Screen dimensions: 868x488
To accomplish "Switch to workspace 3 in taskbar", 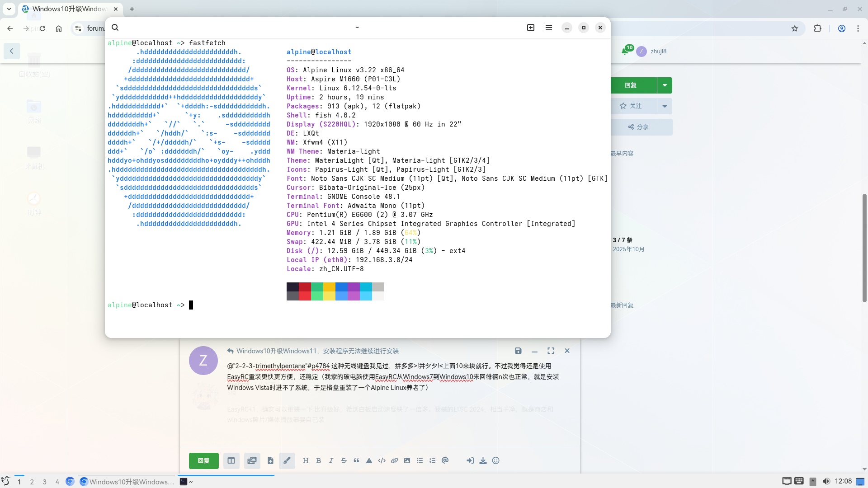I will point(44,482).
